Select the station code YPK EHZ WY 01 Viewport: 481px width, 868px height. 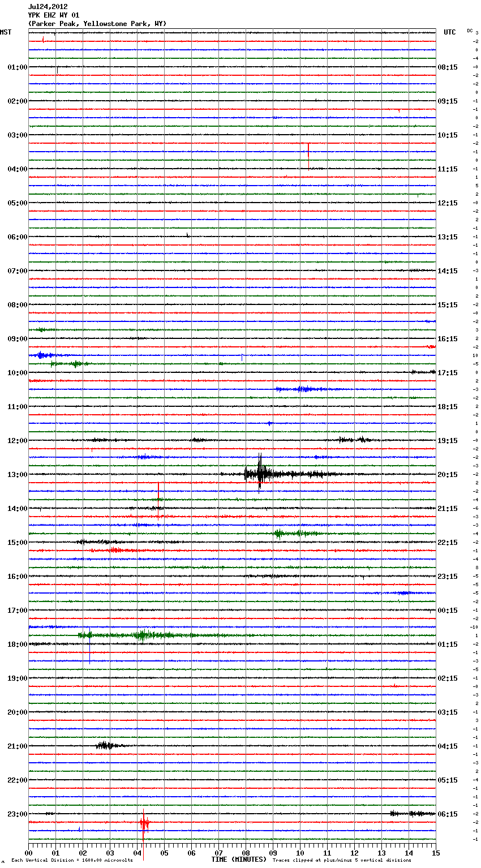click(x=54, y=15)
